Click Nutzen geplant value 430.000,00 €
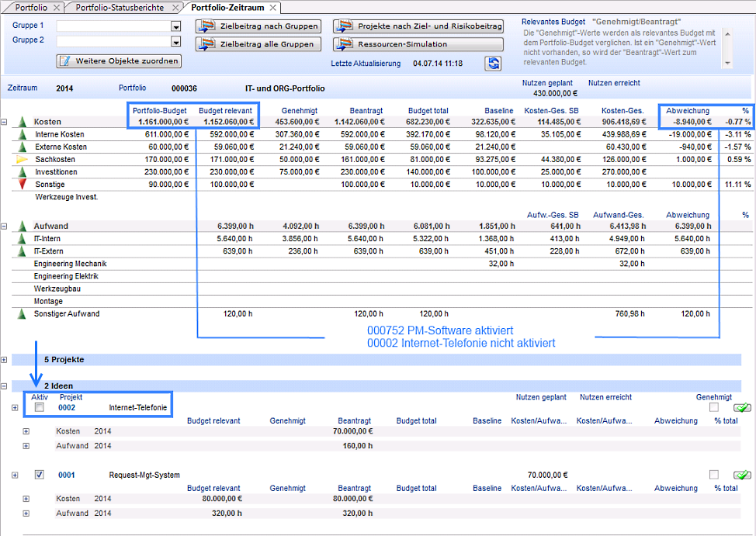The height and width of the screenshot is (536, 756). pos(555,94)
